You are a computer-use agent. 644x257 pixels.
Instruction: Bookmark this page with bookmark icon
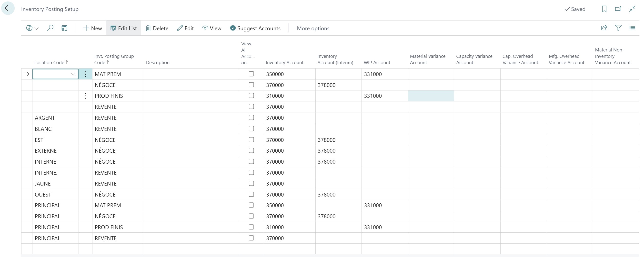[604, 9]
